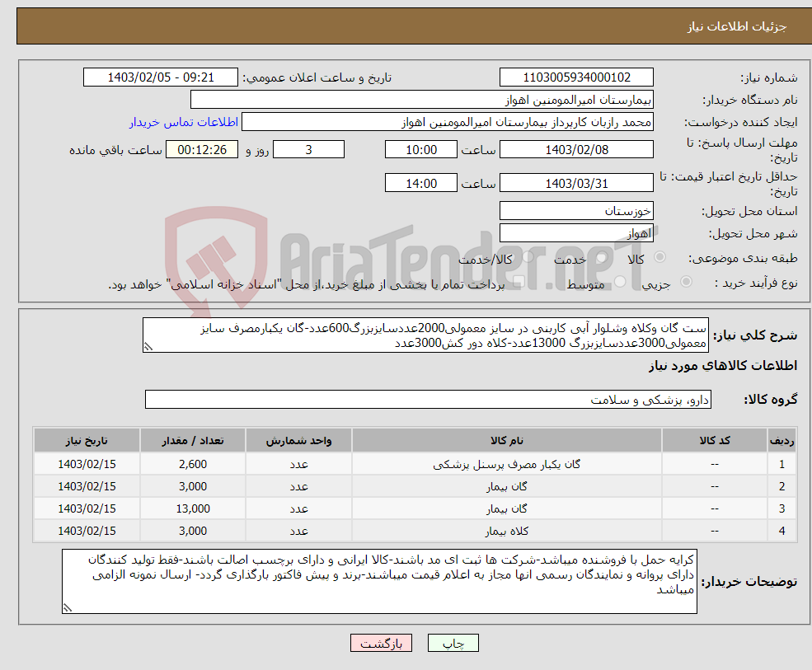Click the need date in row 1

[87, 465]
